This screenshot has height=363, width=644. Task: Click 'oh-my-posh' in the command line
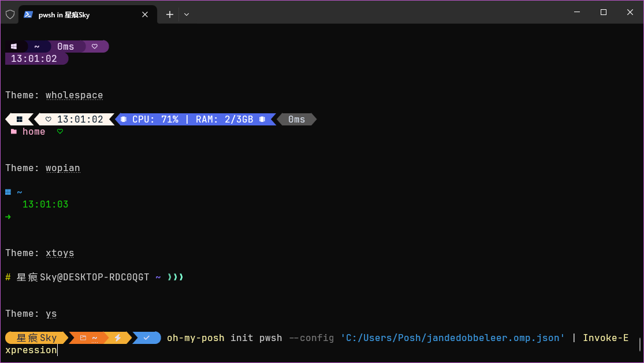coord(195,338)
